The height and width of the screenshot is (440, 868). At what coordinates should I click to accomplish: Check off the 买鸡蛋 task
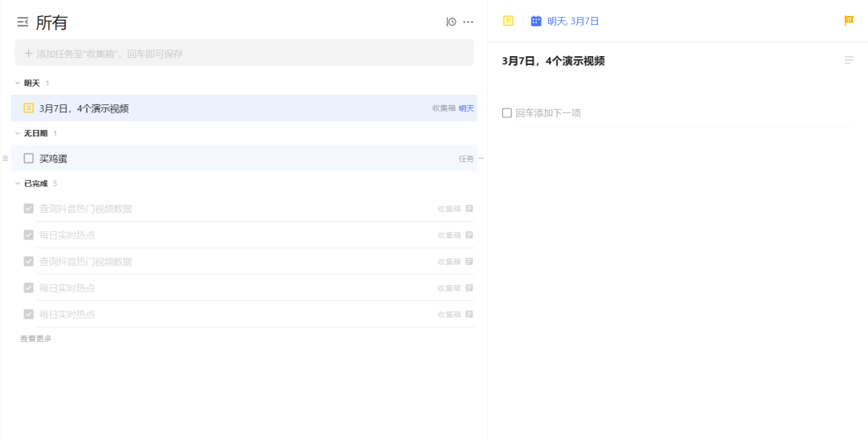click(29, 158)
